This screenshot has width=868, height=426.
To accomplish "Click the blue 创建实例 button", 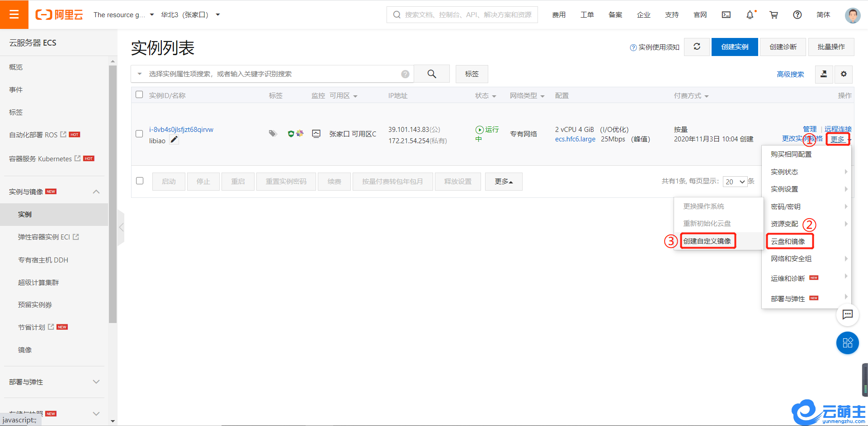I will click(734, 47).
